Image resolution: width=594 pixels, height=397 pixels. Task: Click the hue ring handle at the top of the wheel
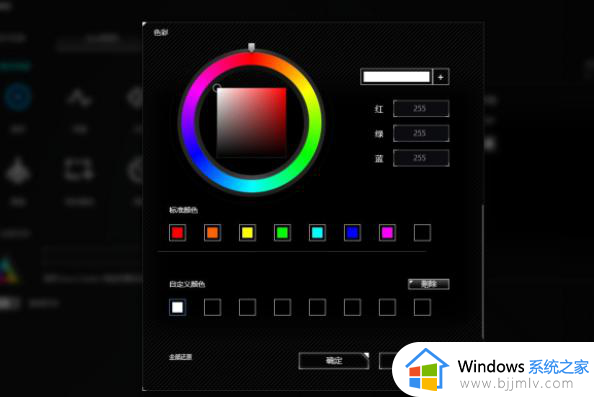pos(251,47)
